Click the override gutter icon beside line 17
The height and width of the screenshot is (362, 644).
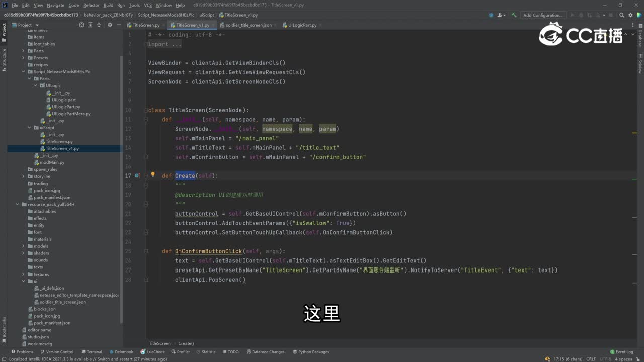137,176
